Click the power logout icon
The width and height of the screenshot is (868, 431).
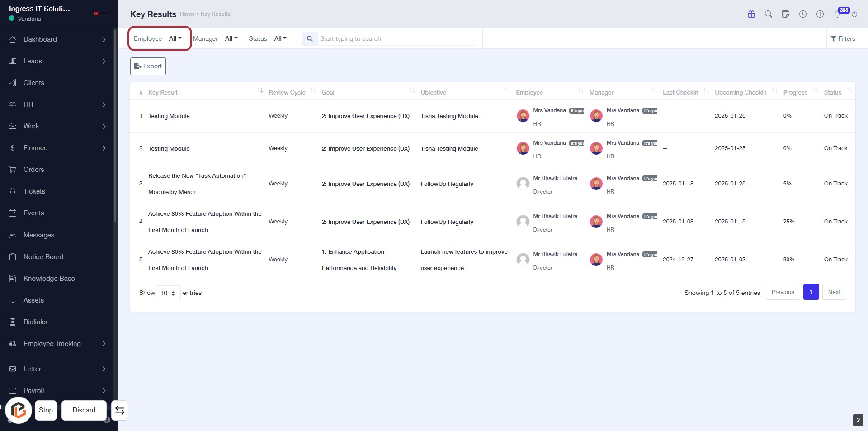[x=854, y=14]
